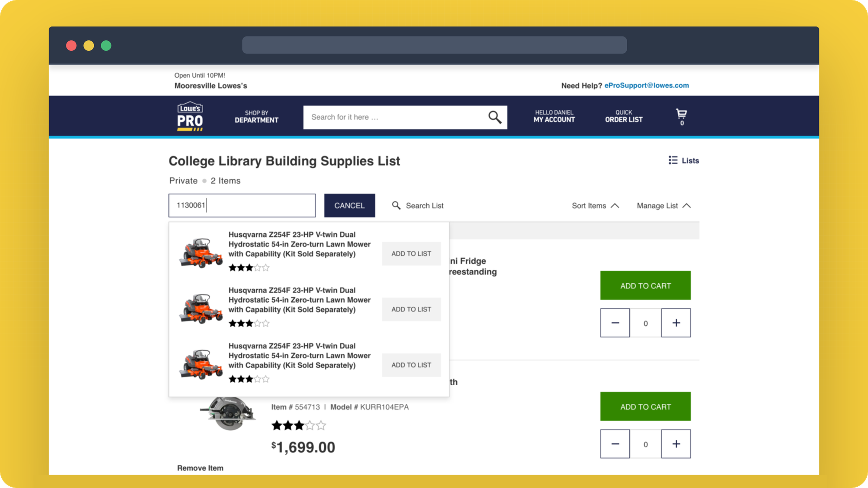Click the Search List magnifier icon

pos(395,205)
